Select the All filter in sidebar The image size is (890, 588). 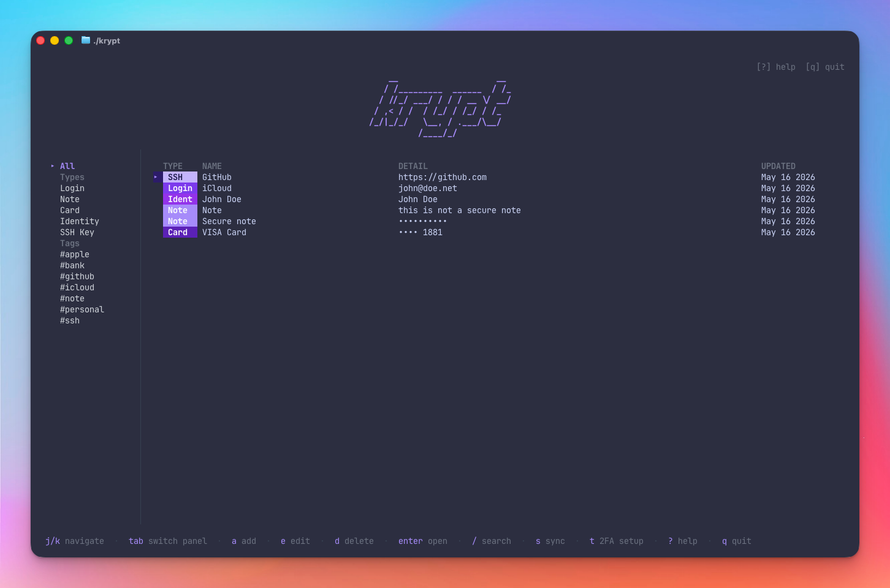[67, 166]
